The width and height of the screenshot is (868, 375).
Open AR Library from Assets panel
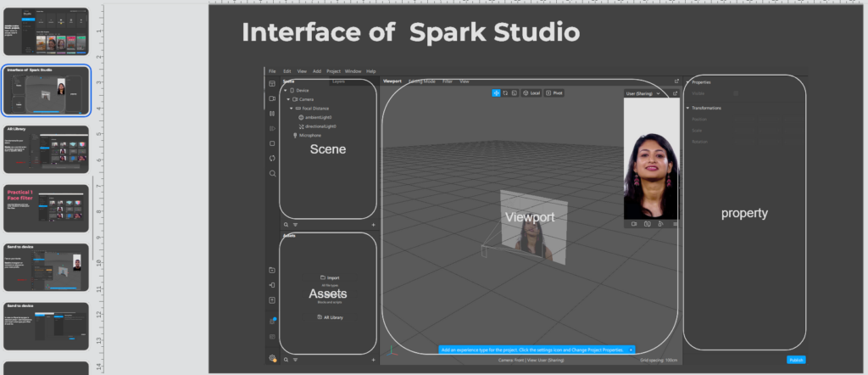coord(331,316)
